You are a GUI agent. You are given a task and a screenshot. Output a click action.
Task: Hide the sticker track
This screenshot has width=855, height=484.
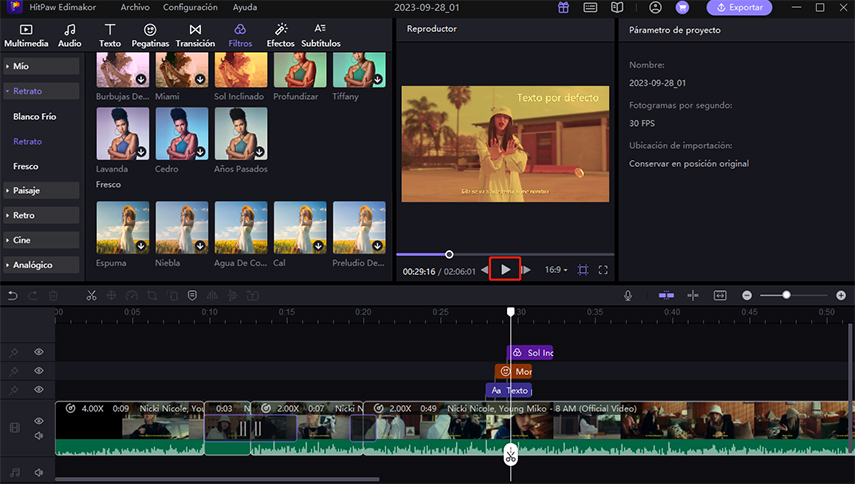[39, 371]
